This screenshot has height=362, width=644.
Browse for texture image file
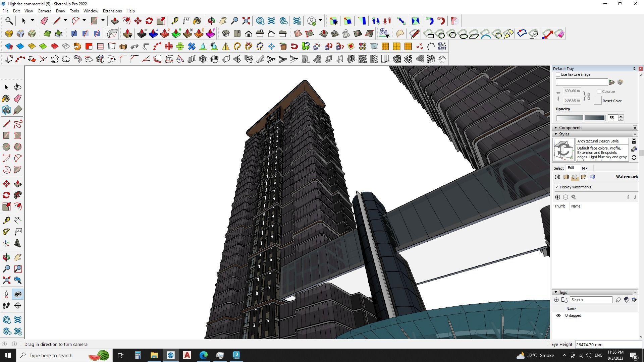pos(612,82)
